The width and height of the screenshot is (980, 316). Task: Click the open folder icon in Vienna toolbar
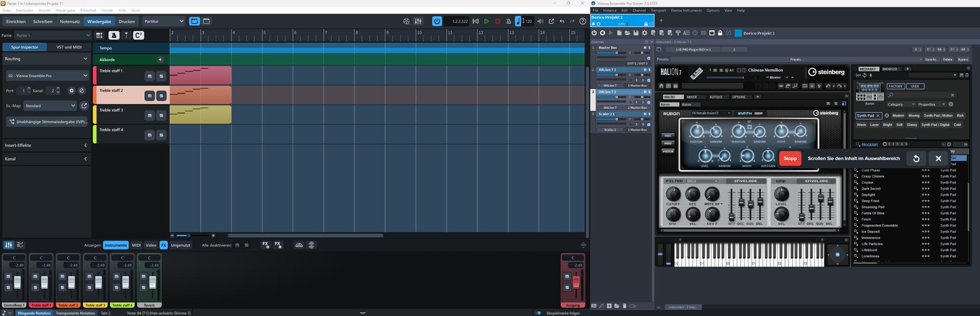[627, 33]
